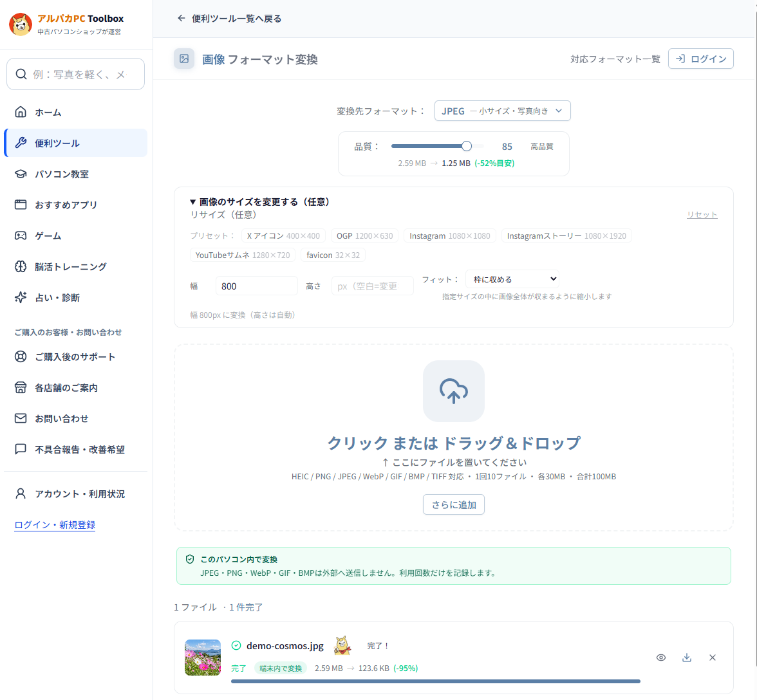Click the shield icon in the local conversion notice

click(190, 559)
